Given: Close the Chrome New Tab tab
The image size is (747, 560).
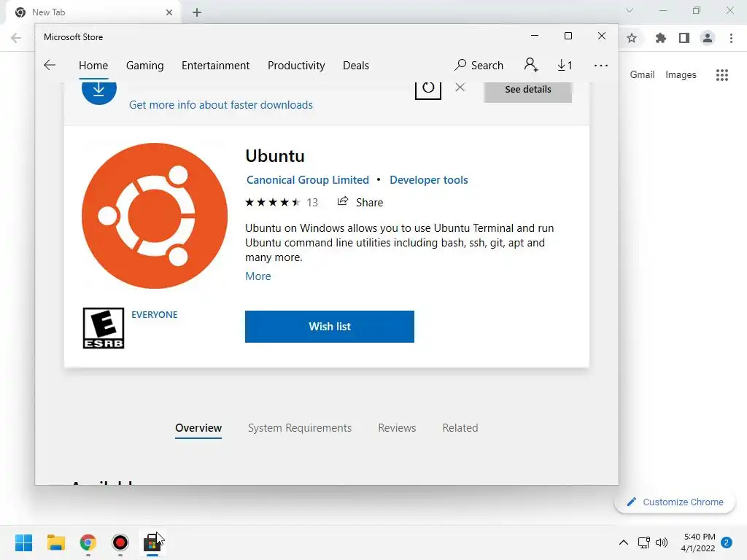Looking at the screenshot, I should (169, 12).
